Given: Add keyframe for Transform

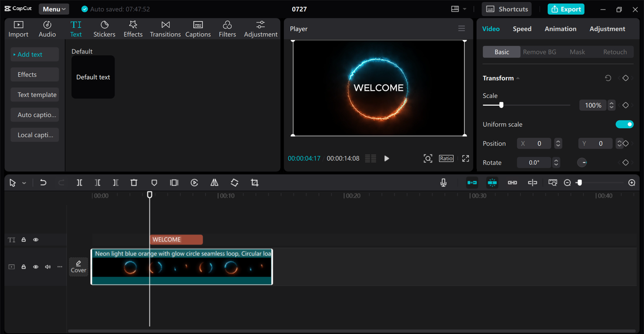Looking at the screenshot, I should point(625,78).
